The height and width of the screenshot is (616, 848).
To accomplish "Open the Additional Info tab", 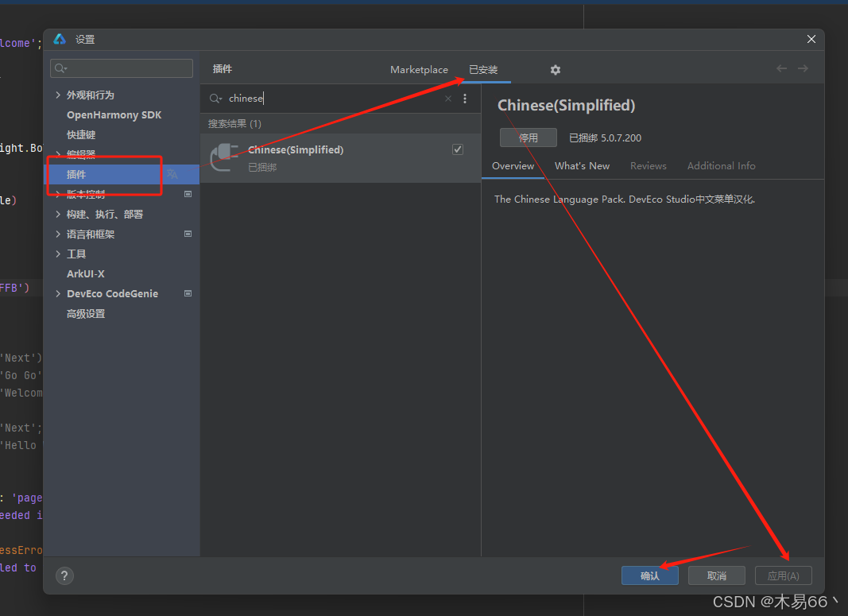I will [721, 166].
